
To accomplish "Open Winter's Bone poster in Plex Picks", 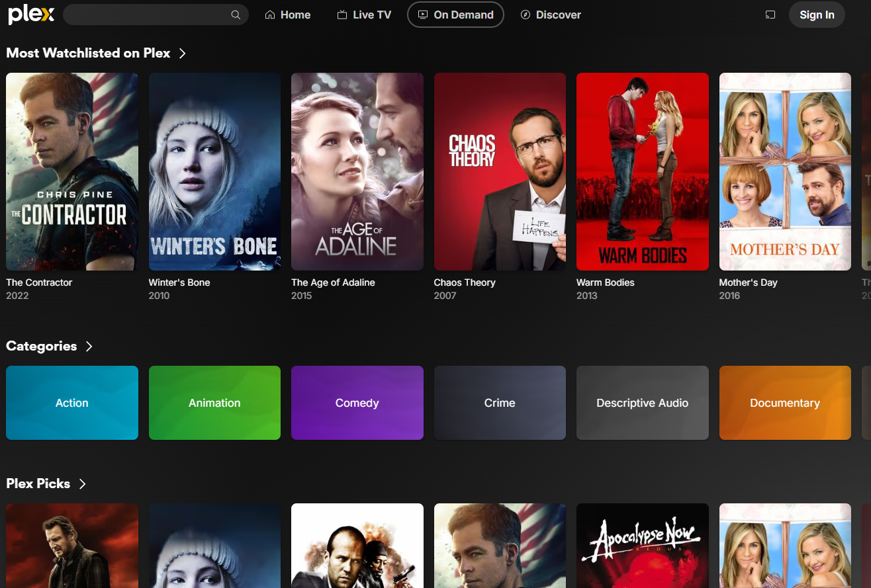I will (214, 546).
